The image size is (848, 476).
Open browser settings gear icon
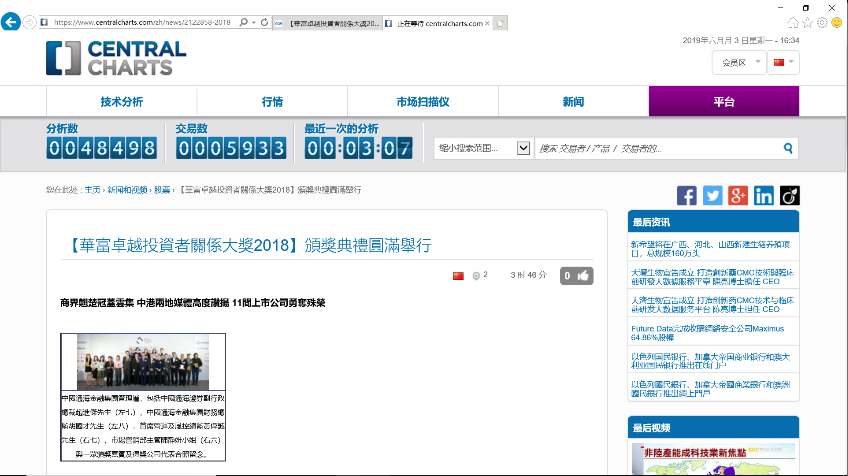(822, 23)
